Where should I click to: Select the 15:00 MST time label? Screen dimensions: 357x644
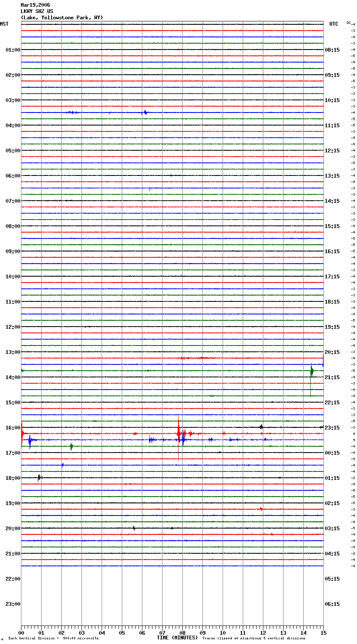pyautogui.click(x=13, y=403)
